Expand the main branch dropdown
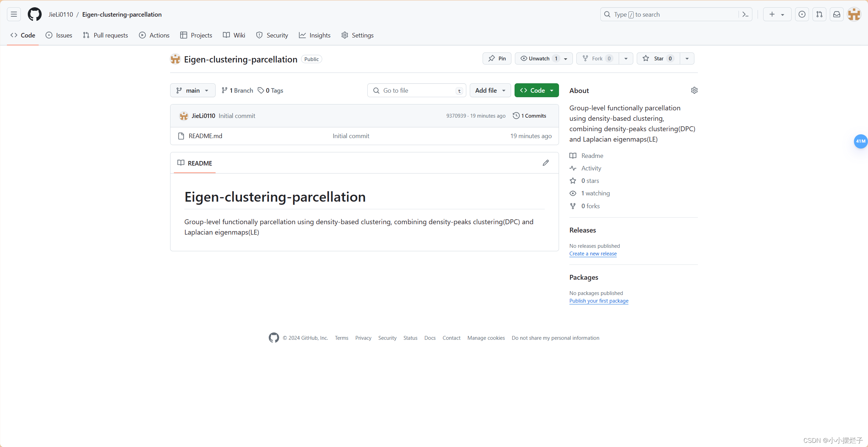Screen dimensions: 868x447 point(193,90)
